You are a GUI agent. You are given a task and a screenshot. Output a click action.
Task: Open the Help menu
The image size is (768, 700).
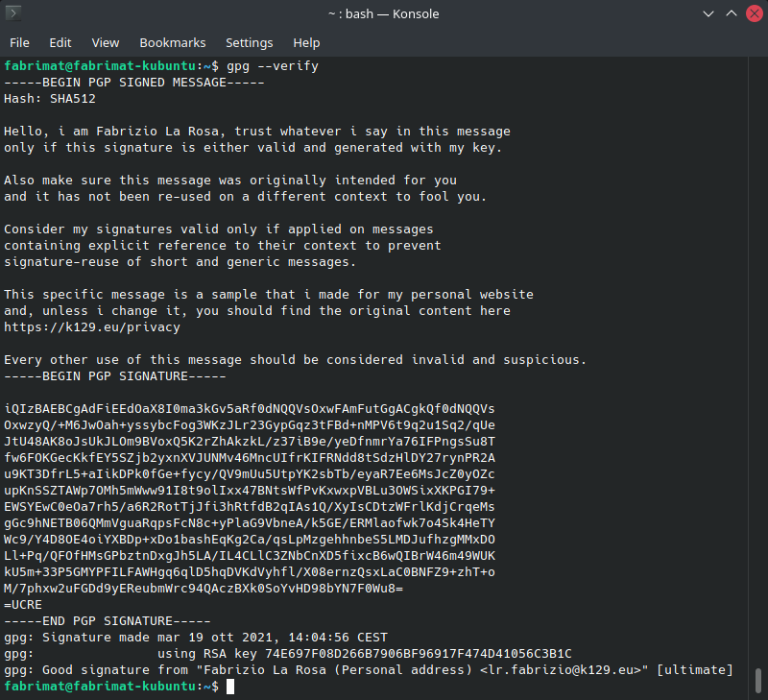(x=306, y=42)
